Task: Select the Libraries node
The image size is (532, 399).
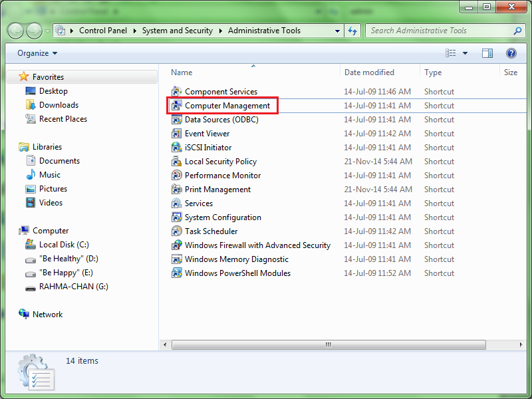Action: click(x=47, y=146)
